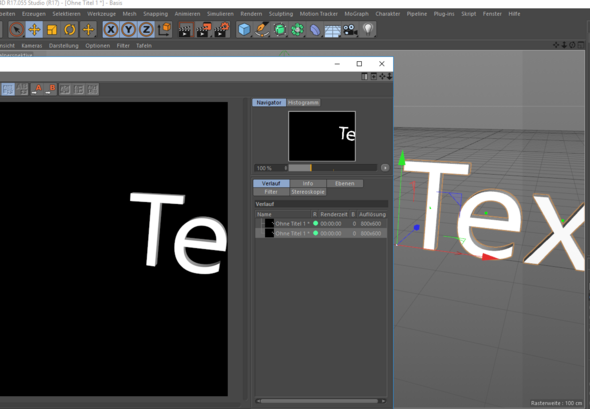Switch to the Navigator tab

[269, 102]
